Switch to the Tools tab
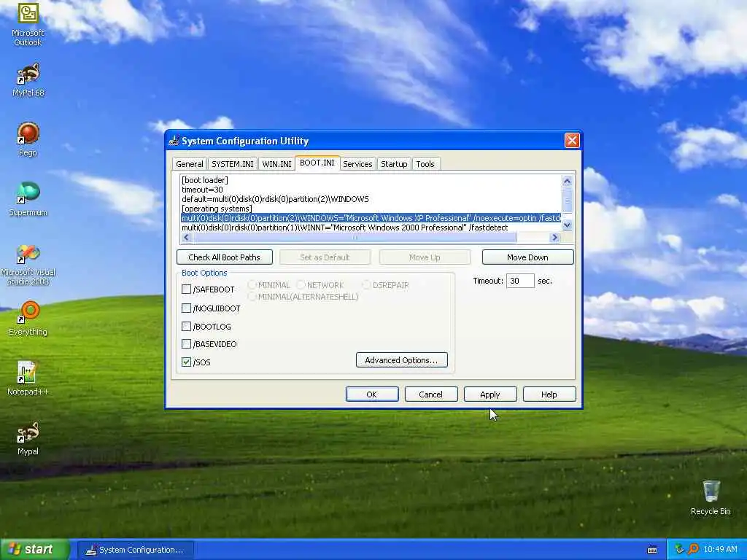747x560 pixels. click(425, 164)
